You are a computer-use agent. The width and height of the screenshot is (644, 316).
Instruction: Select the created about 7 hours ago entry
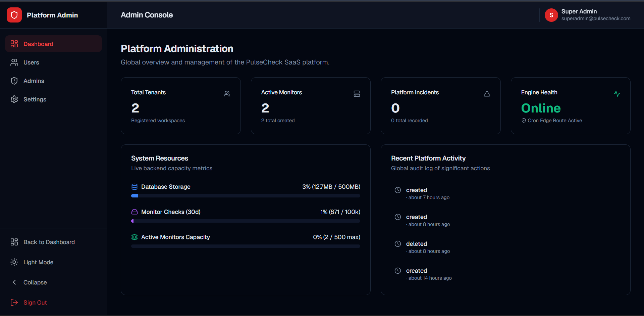tap(505, 193)
